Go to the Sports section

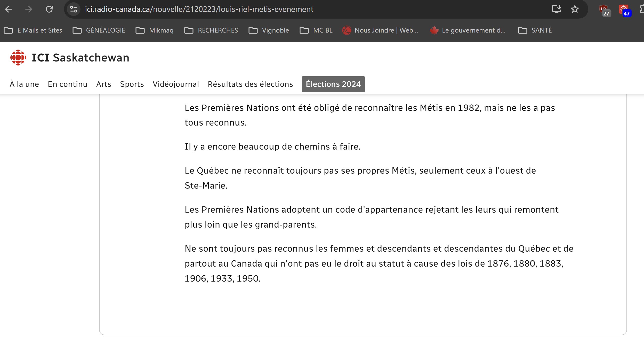132,84
